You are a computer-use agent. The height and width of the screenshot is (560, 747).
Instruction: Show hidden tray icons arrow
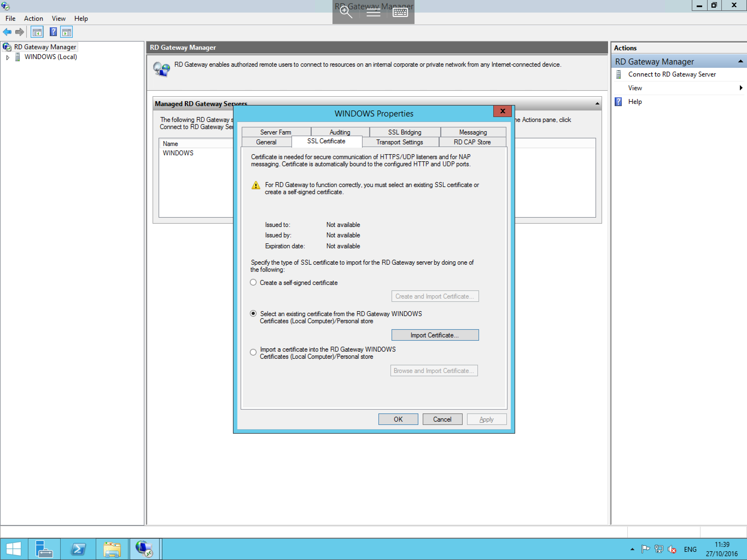[632, 549]
